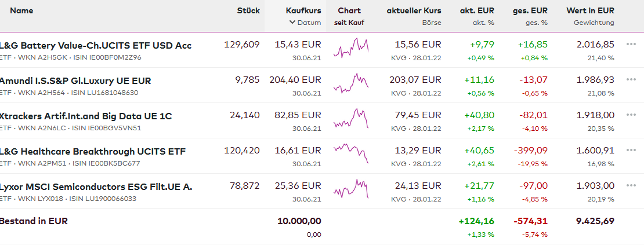View Lyxor Semiconductors mini chart since purchase
This screenshot has height=249, width=644.
pos(351,189)
